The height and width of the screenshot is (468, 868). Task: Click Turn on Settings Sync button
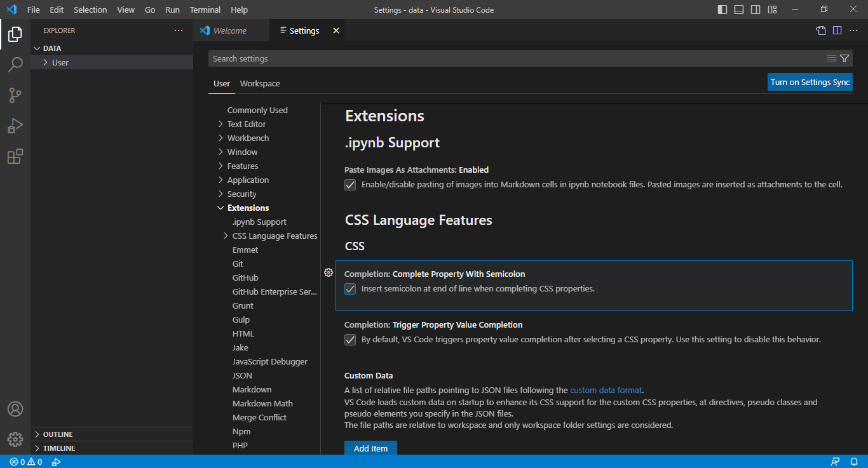pyautogui.click(x=810, y=83)
